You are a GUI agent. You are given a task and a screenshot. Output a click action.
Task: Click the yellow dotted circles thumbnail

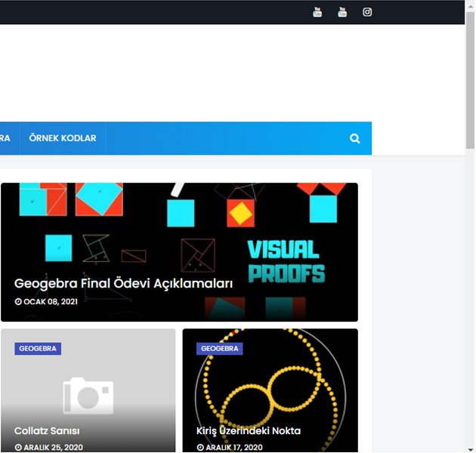[x=287, y=385]
